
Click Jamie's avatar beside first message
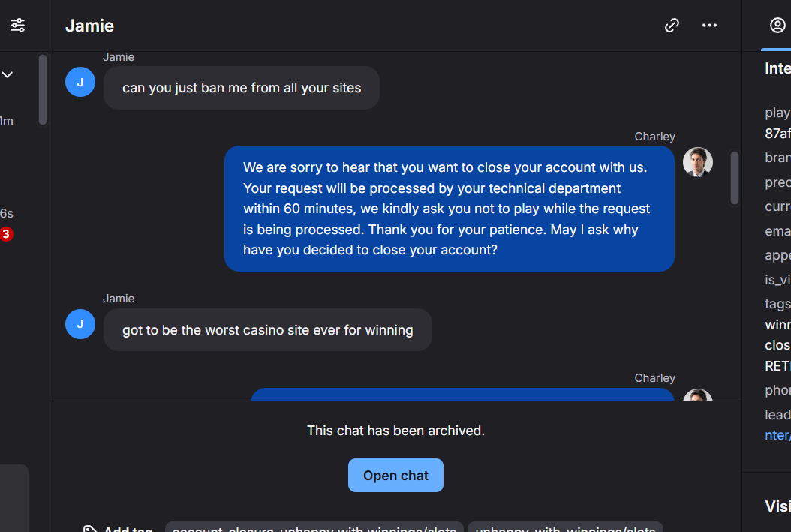(80, 82)
